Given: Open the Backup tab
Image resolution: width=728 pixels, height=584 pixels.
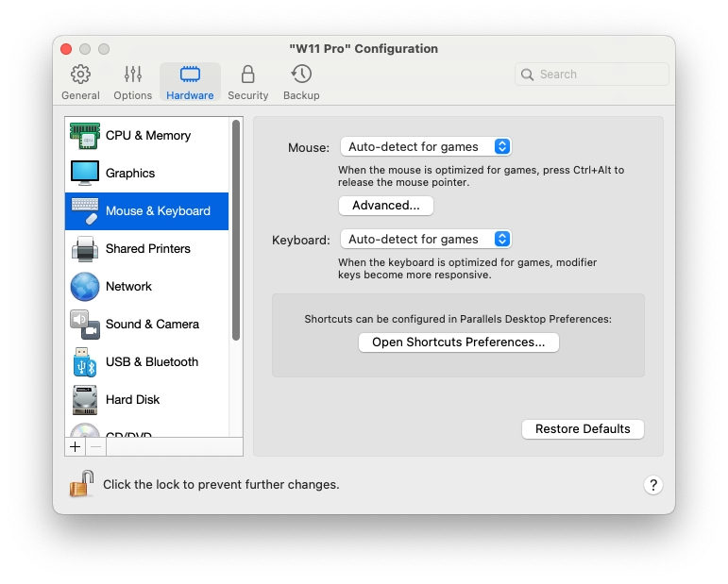Looking at the screenshot, I should pos(301,82).
